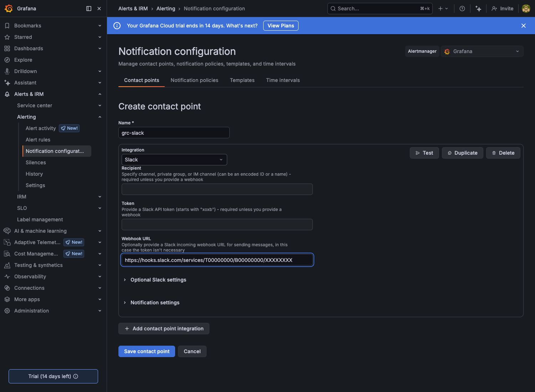
Task: Expand the Bookmarks section chevron
Action: [x=100, y=26]
